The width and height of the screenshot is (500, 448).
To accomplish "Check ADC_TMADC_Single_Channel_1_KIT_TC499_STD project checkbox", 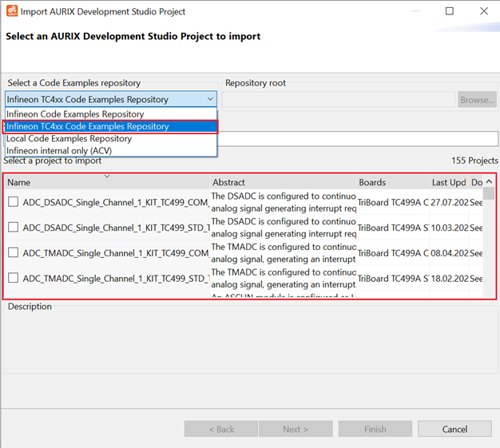I will [x=13, y=278].
